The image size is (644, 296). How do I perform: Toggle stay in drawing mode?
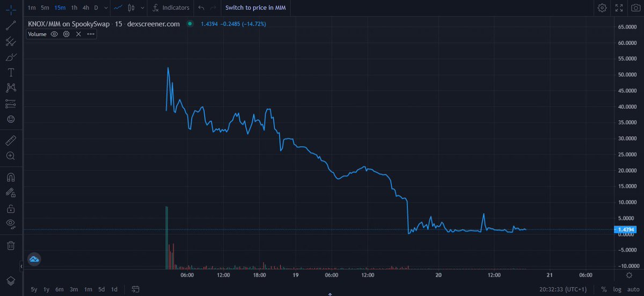pyautogui.click(x=10, y=192)
